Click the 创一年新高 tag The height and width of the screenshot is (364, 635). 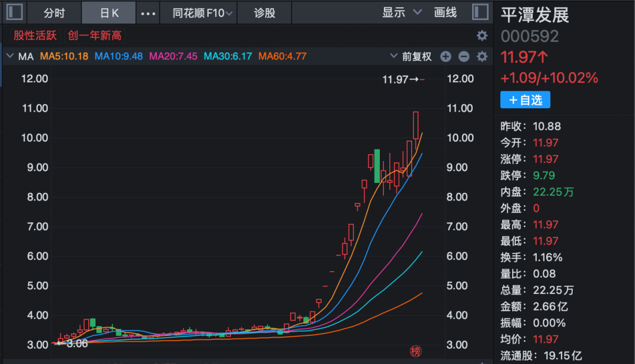[x=95, y=36]
